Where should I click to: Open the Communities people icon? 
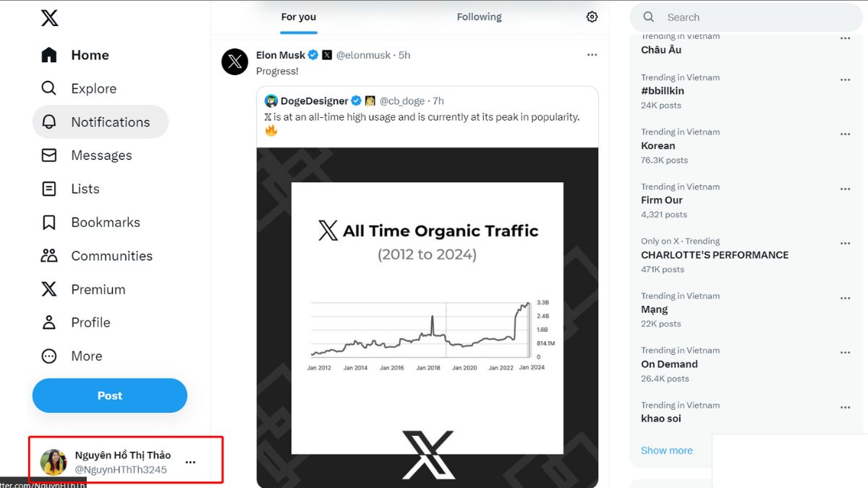[x=48, y=255]
